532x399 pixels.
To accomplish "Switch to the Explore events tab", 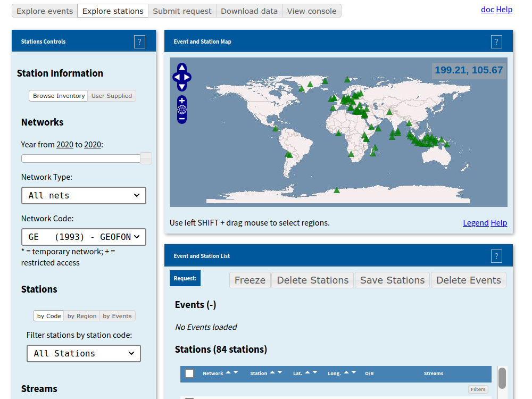I will coord(45,11).
